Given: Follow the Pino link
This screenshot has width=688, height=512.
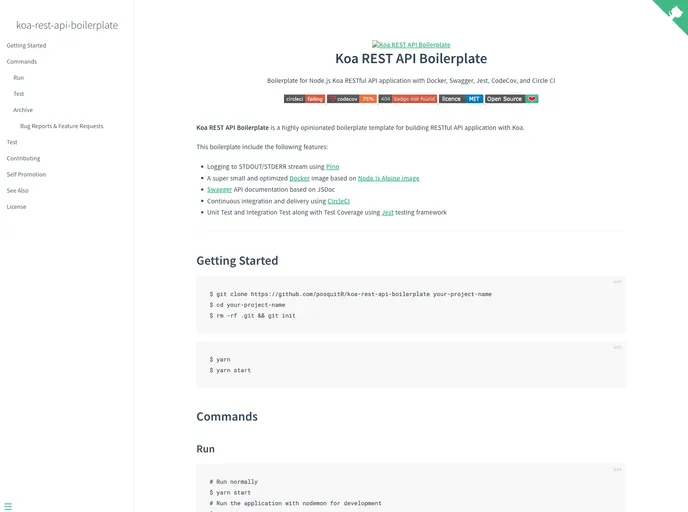Looking at the screenshot, I should click(x=333, y=167).
